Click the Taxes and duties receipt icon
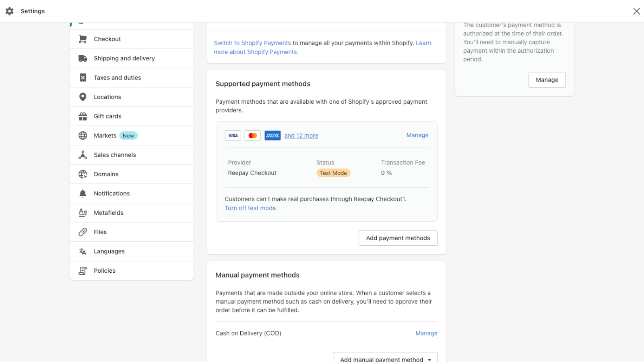The image size is (644, 362). coord(83,78)
